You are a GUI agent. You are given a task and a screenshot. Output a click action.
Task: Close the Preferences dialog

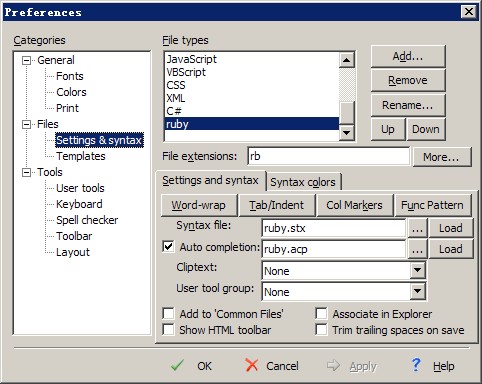tap(469, 12)
